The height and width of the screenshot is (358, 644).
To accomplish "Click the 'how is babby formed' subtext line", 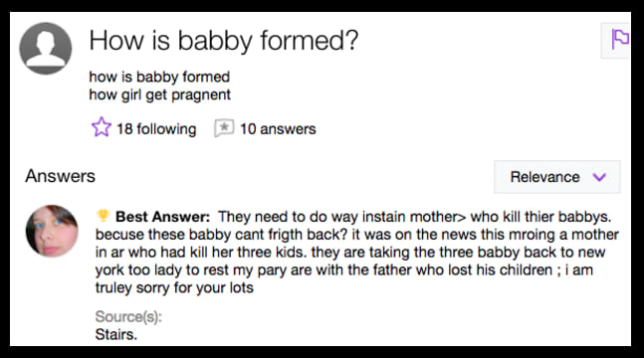I will tap(159, 77).
